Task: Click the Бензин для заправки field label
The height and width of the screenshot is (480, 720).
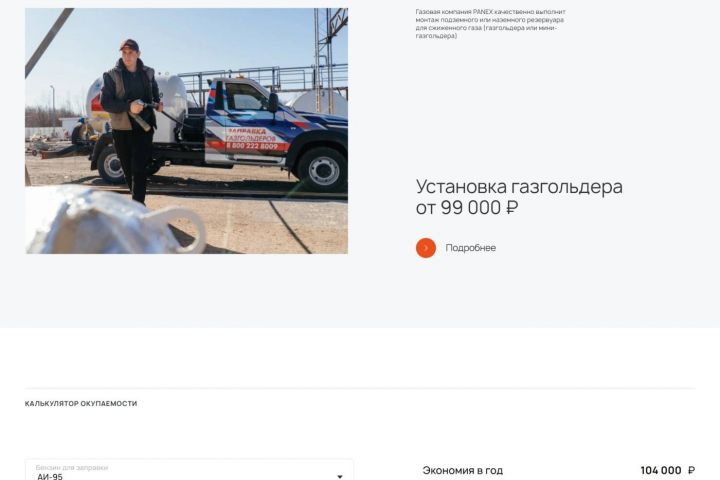Action: click(72, 468)
